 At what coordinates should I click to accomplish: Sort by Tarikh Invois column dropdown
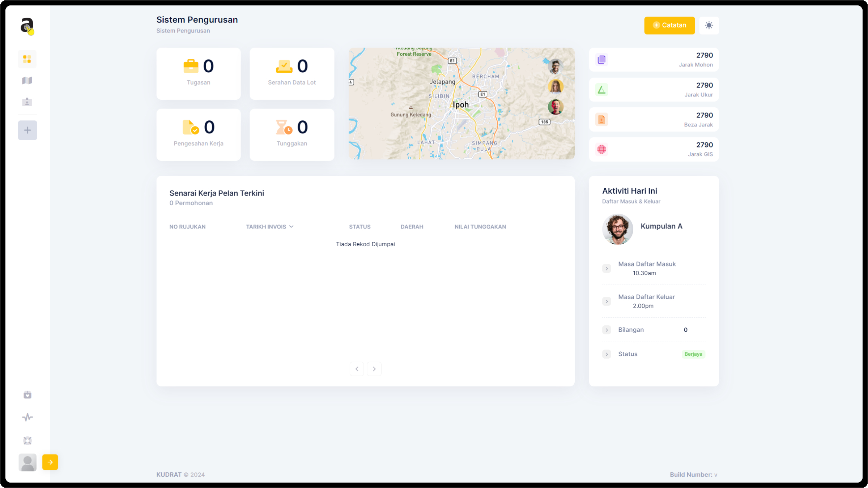pyautogui.click(x=270, y=227)
